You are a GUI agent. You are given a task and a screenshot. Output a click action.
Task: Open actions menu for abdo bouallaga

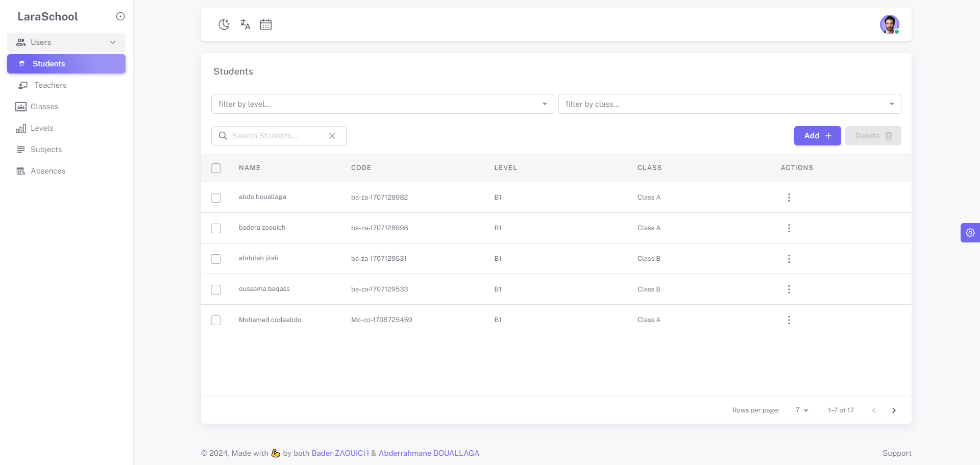[x=789, y=198]
